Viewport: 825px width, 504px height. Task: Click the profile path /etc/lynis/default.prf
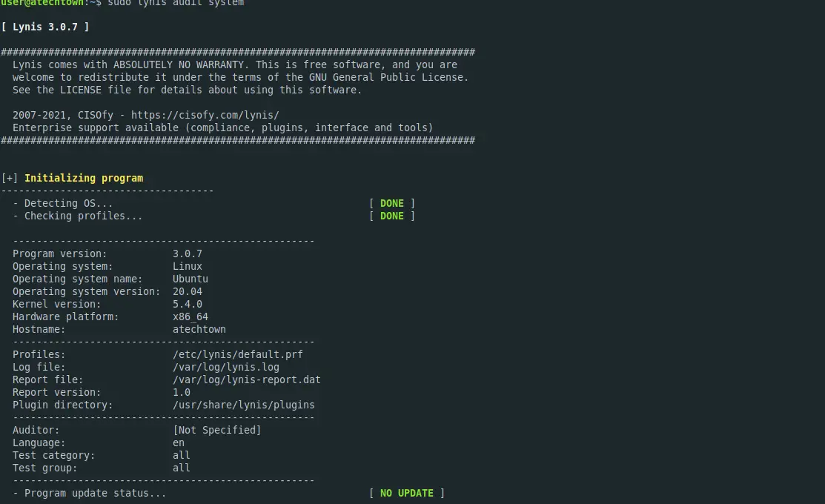(x=238, y=354)
